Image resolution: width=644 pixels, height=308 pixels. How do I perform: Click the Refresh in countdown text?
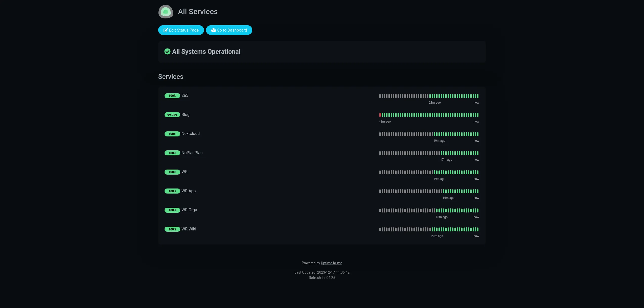(321, 277)
